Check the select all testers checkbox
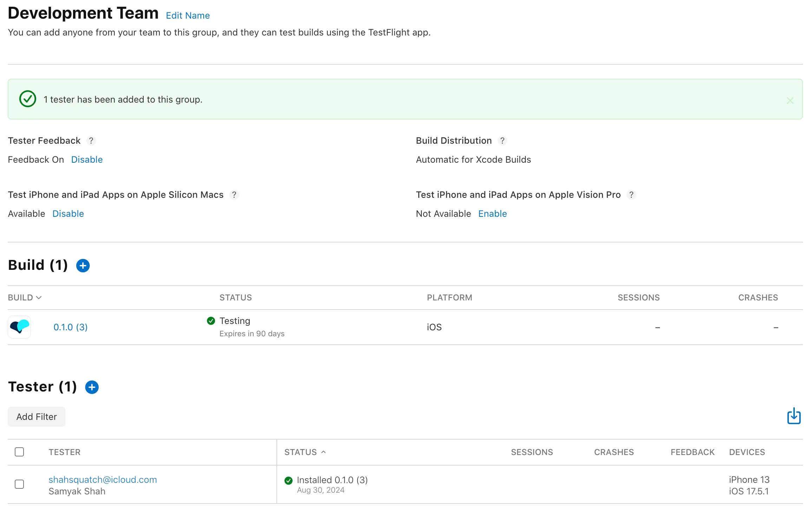 click(19, 452)
